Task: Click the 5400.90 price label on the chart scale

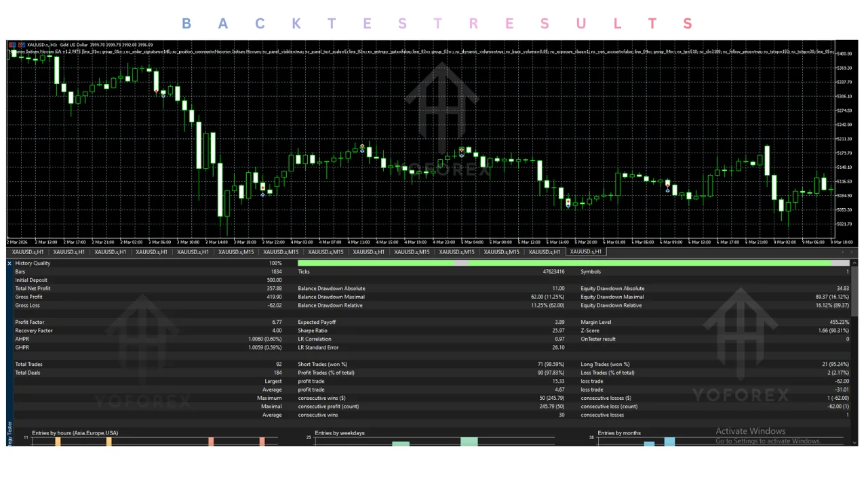Action: click(844, 54)
